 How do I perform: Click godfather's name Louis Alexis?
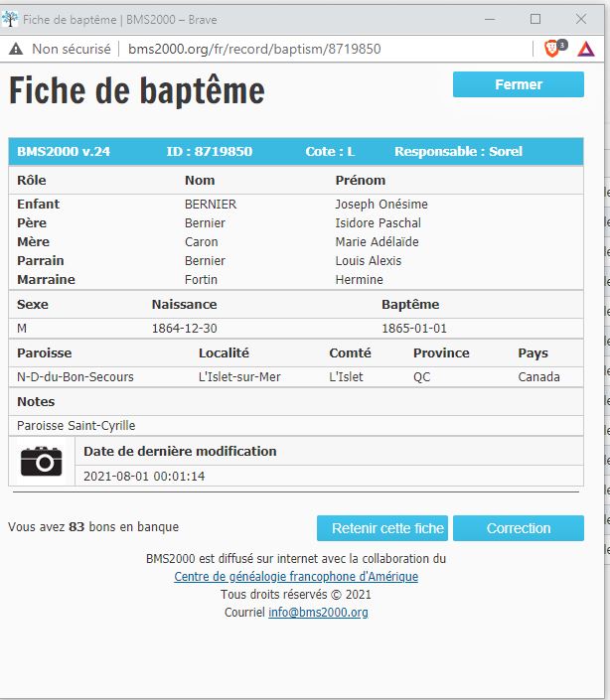pos(369,260)
